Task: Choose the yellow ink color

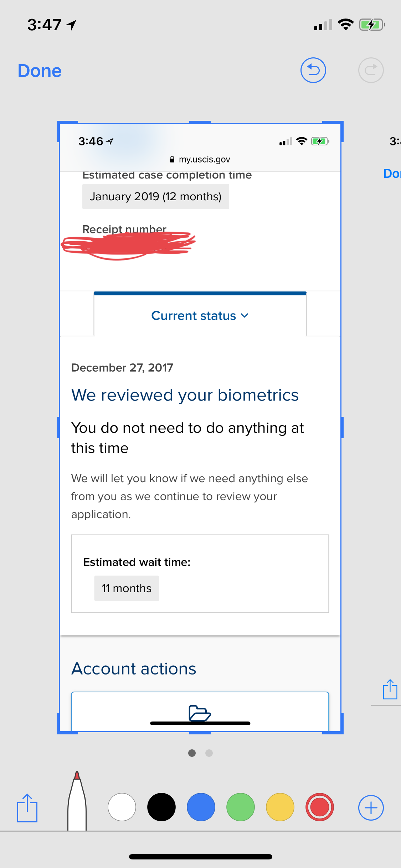Action: [x=280, y=807]
